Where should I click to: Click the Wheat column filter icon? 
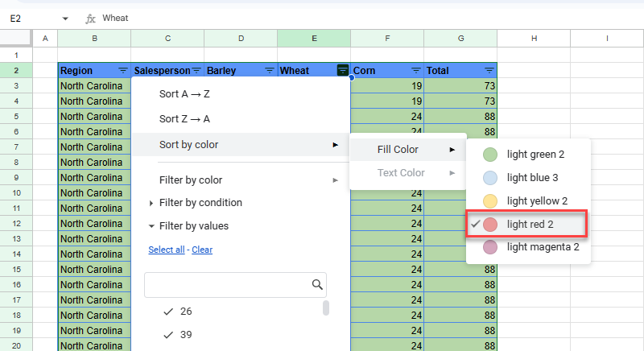[343, 71]
